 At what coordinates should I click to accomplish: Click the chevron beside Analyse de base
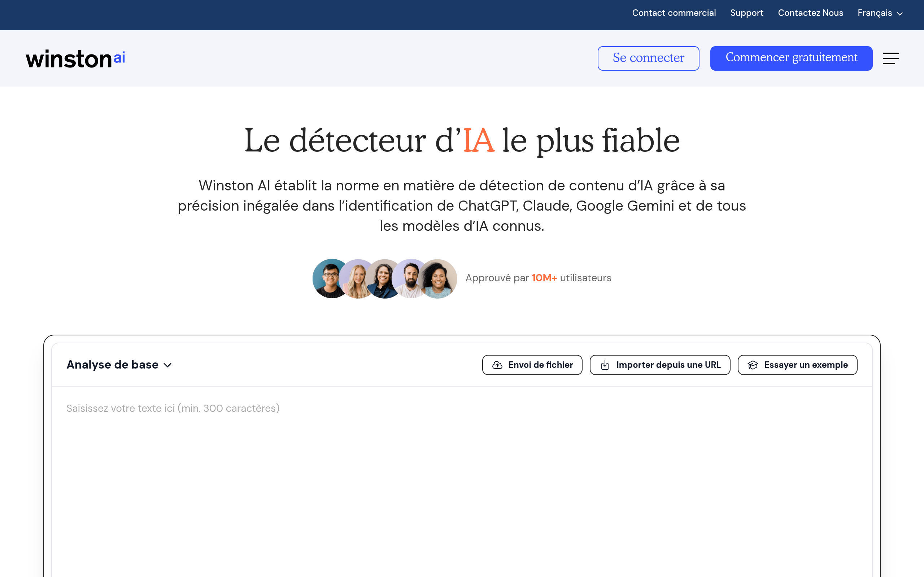point(167,366)
